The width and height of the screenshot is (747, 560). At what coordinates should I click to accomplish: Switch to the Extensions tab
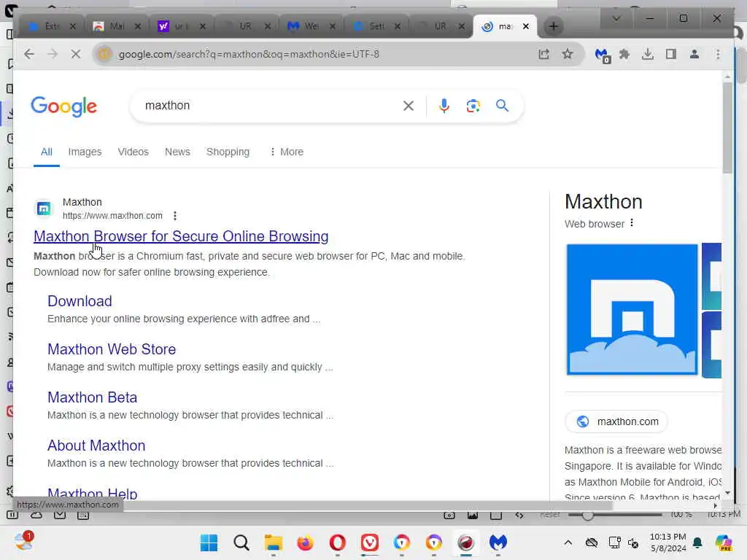52,26
